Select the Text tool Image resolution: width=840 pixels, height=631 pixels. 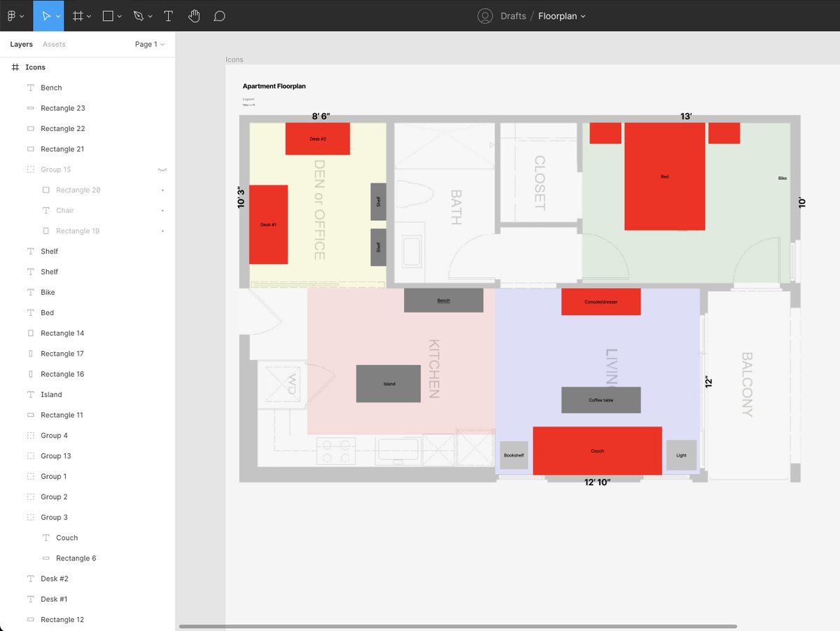coord(168,15)
